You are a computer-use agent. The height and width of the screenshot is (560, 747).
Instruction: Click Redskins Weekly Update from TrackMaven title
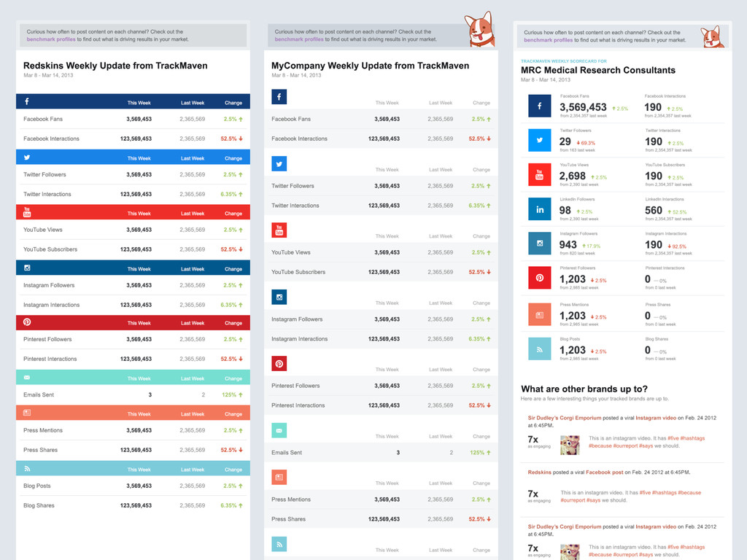tap(115, 66)
